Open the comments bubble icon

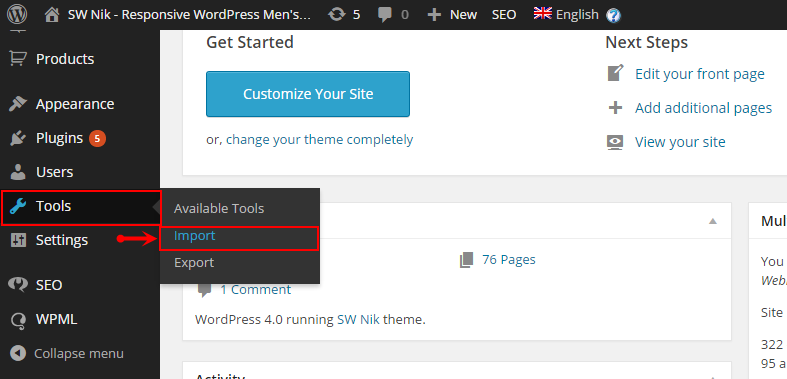coord(385,15)
